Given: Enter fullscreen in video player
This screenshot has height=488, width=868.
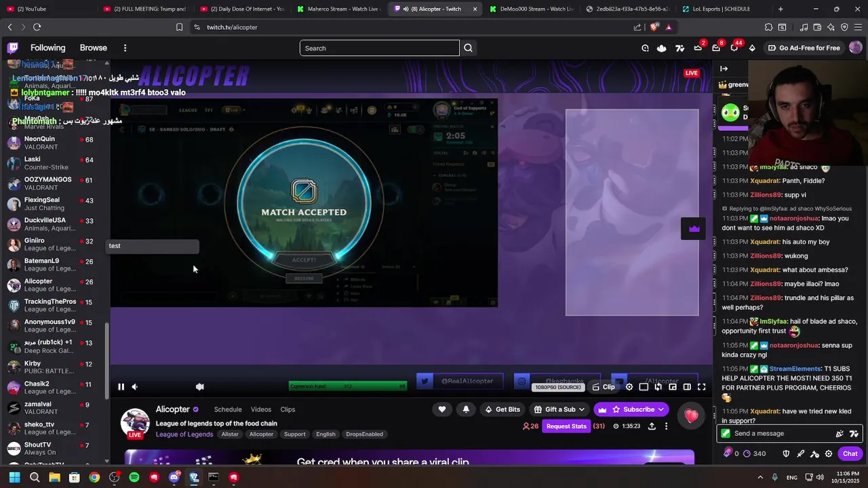Looking at the screenshot, I should coord(702,387).
